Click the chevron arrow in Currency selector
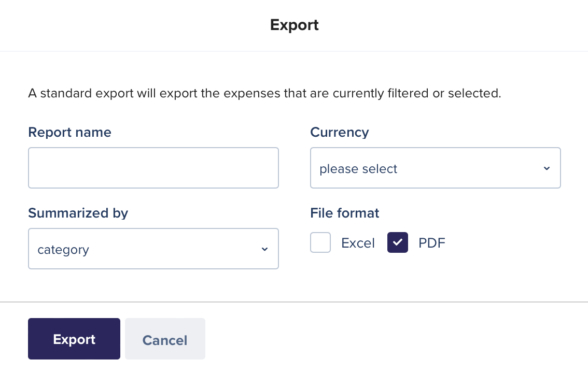 coord(547,168)
